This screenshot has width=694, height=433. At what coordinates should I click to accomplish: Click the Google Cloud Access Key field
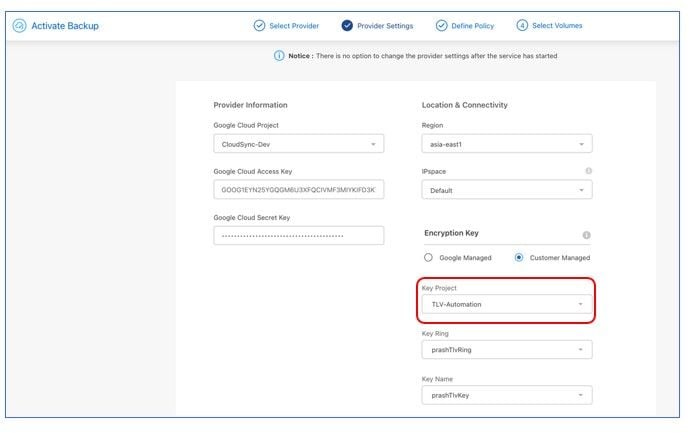click(x=299, y=190)
